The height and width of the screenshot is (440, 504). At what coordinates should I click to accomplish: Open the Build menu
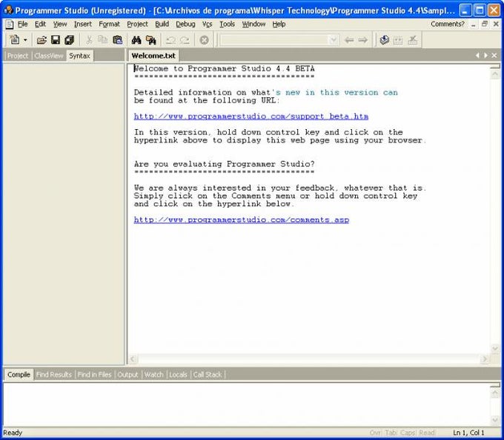162,24
